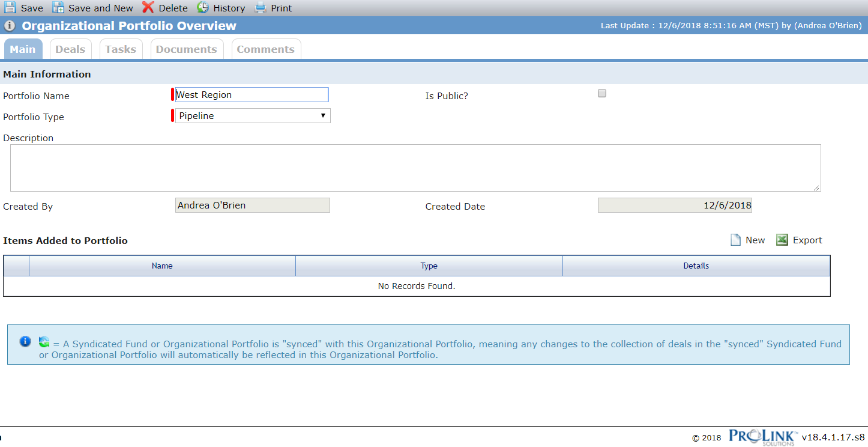The image size is (868, 447).
Task: Click the Print printer icon
Action: (261, 8)
